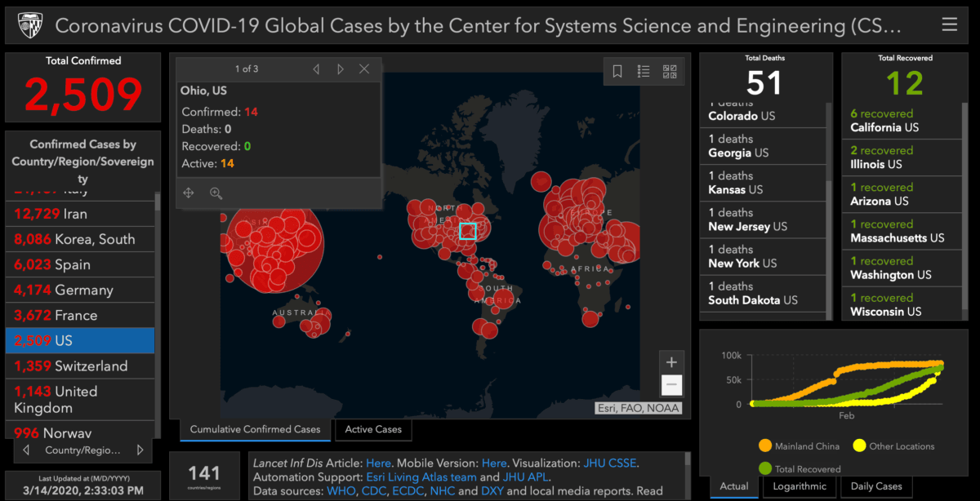
Task: Select Switzerland in the country list
Action: [x=80, y=366]
